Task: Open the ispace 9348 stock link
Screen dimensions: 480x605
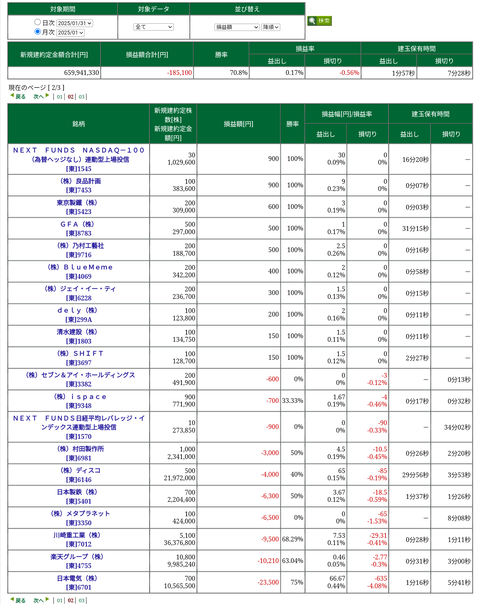Action: pyautogui.click(x=79, y=401)
